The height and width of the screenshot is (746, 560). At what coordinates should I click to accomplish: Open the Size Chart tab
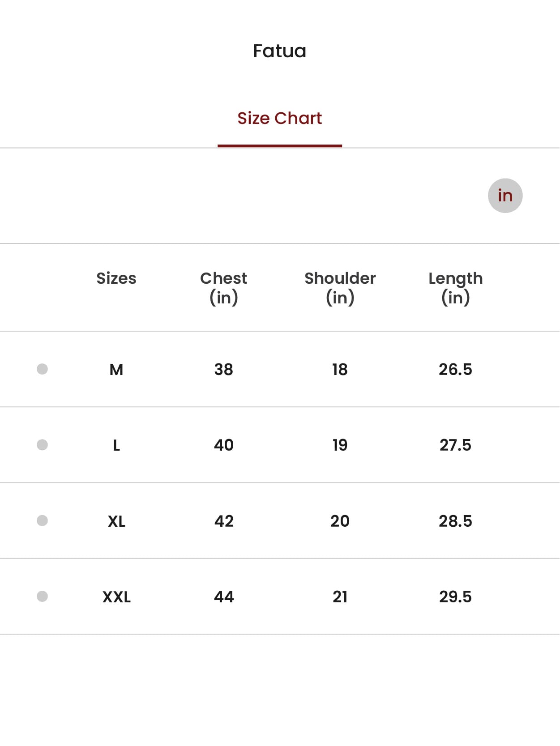coord(279,119)
